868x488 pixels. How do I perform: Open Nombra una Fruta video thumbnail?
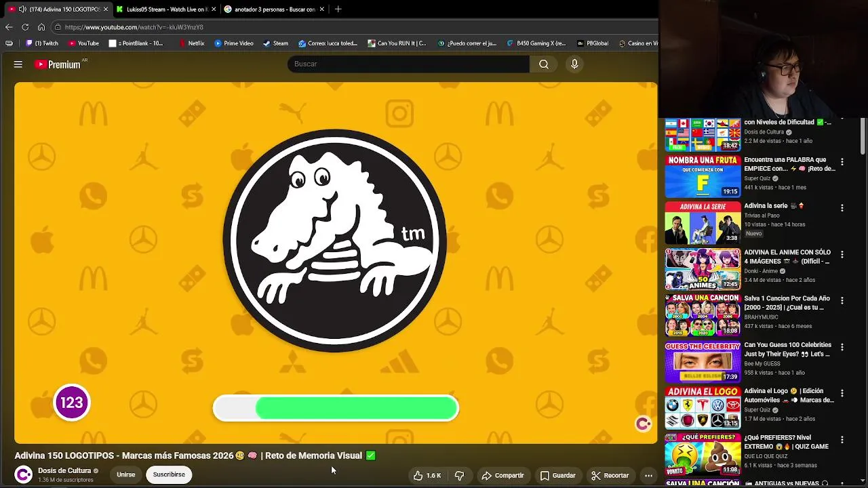(703, 176)
